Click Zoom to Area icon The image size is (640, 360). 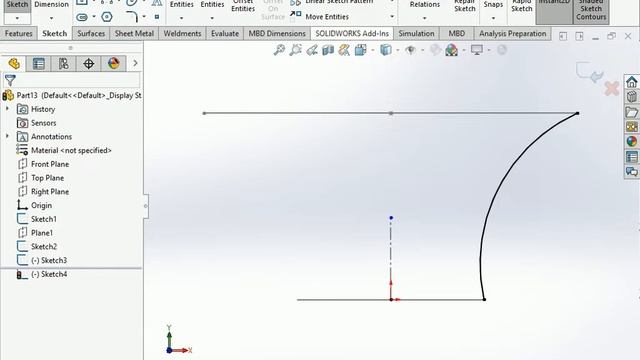coord(296,50)
